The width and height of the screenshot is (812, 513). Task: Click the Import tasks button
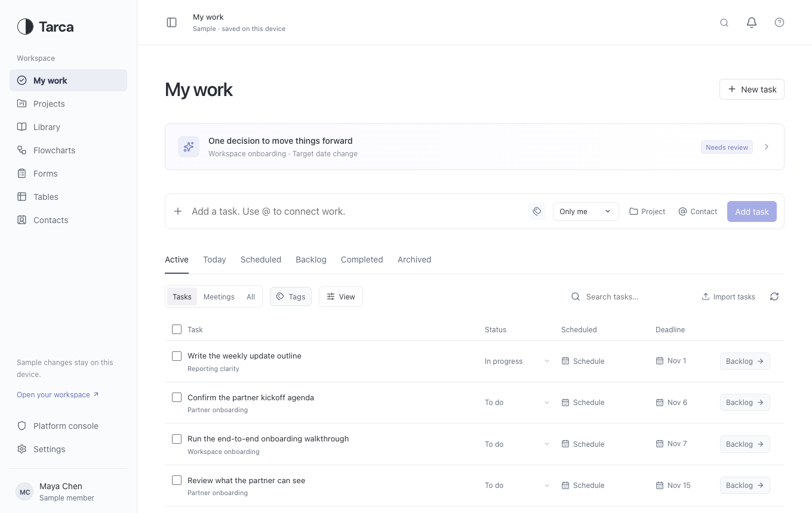tap(728, 296)
